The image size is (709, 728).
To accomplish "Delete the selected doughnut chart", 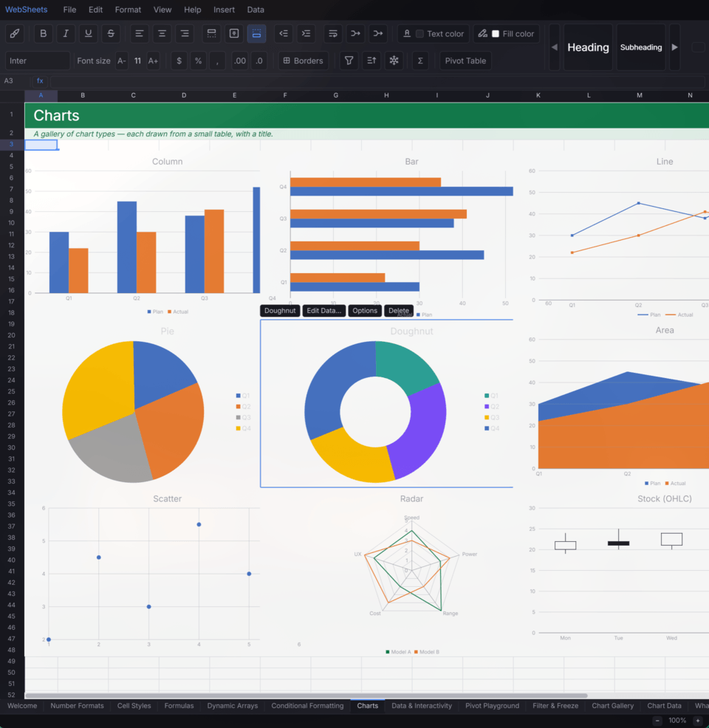I will tap(398, 311).
